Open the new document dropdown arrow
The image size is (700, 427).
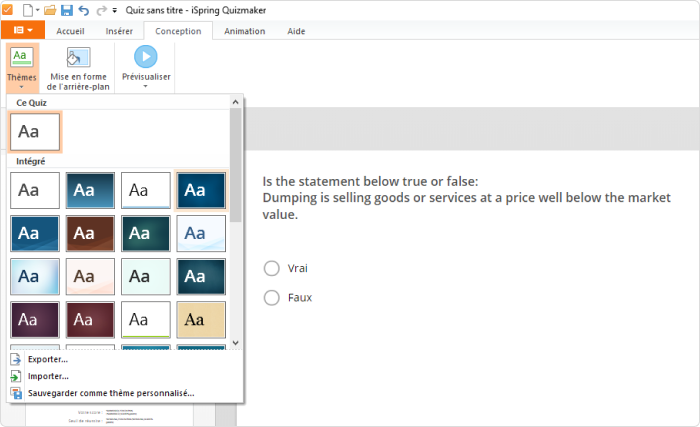point(37,10)
